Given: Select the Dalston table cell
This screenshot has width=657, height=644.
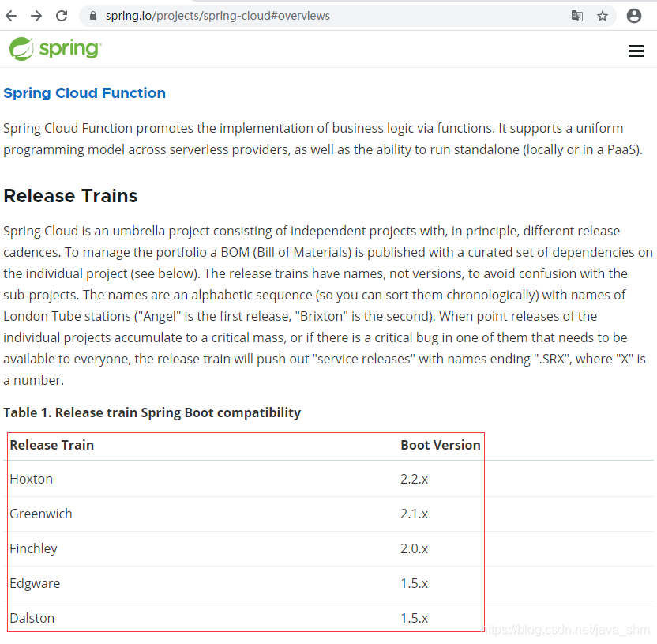Looking at the screenshot, I should [32, 618].
